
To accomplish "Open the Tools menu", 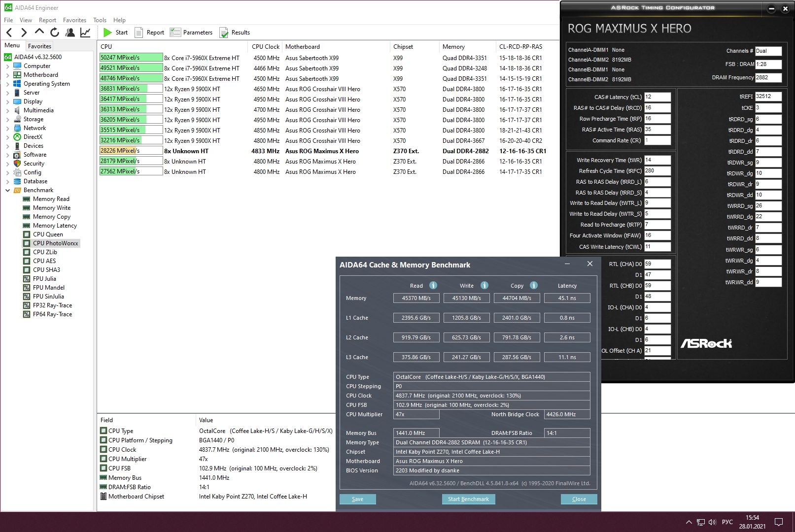I will [100, 20].
